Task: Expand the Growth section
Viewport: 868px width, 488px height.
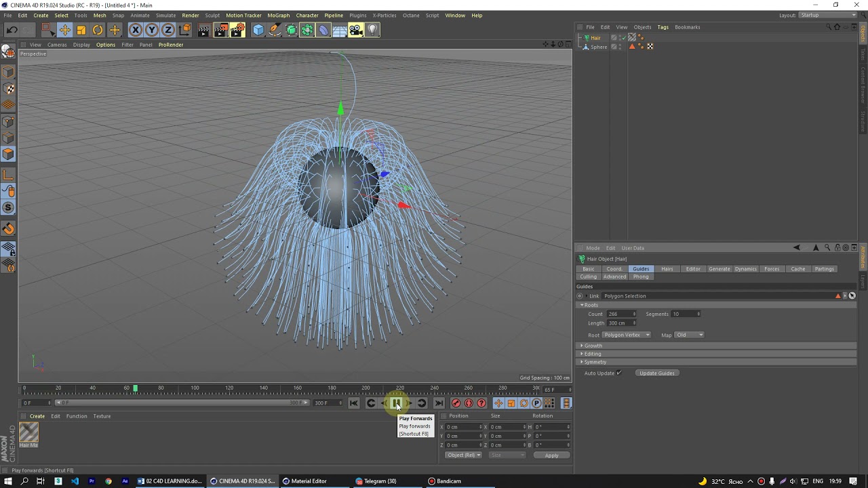Action: point(593,346)
